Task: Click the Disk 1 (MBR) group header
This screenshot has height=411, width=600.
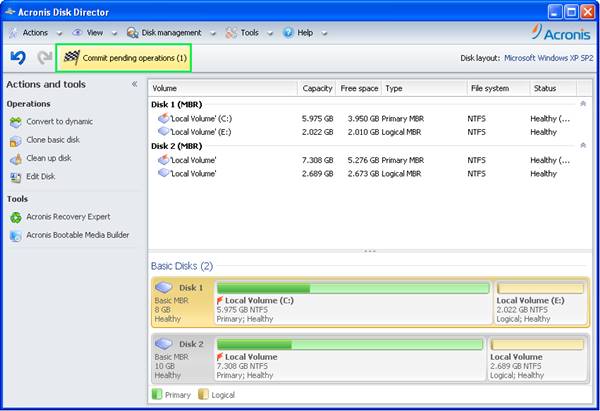Action: pyautogui.click(x=176, y=104)
